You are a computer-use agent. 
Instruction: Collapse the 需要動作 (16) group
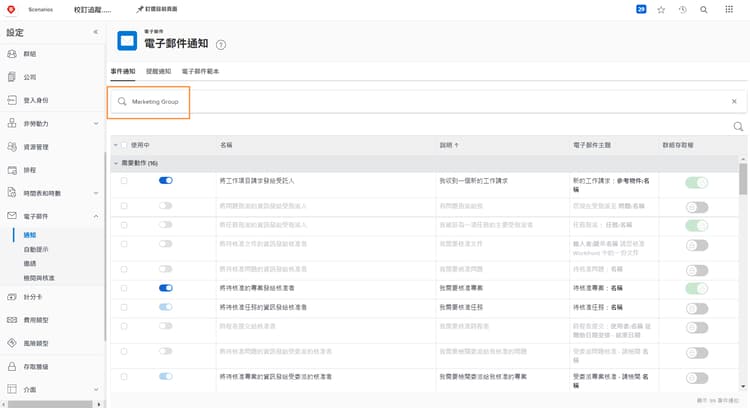116,164
